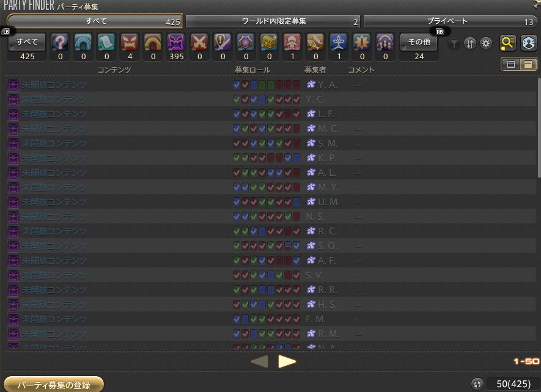Go to the next page arrow
Screen dimensions: 541x392
(x=287, y=361)
